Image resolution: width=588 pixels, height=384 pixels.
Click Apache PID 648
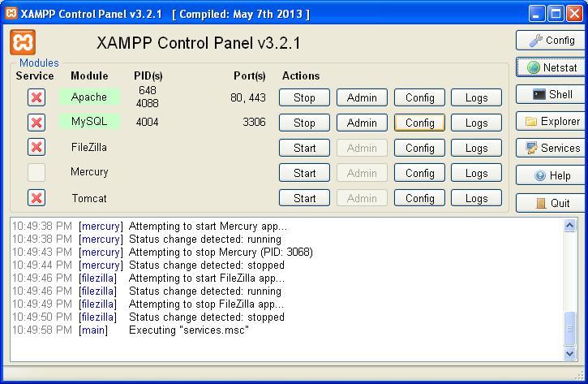pos(148,90)
